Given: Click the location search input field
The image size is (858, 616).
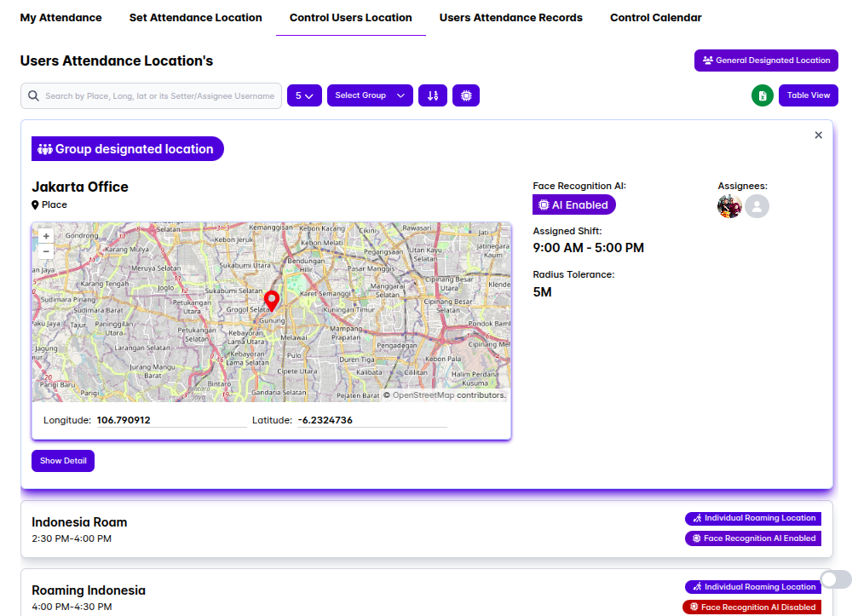Looking at the screenshot, I should (159, 96).
